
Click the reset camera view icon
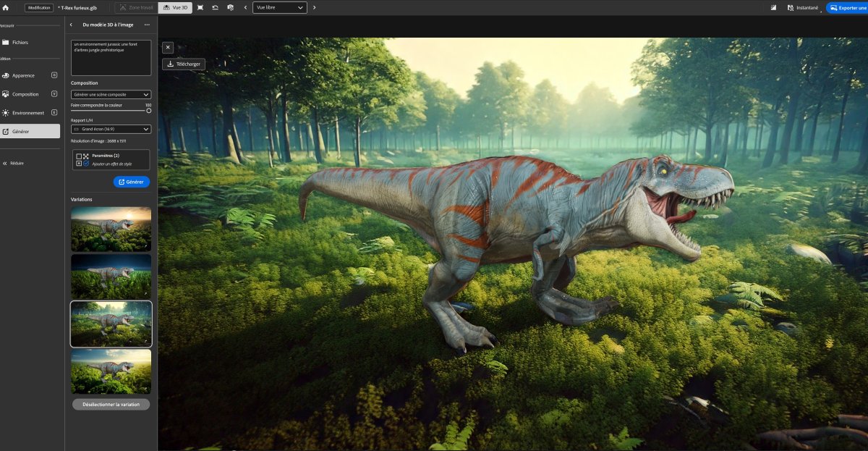[215, 7]
